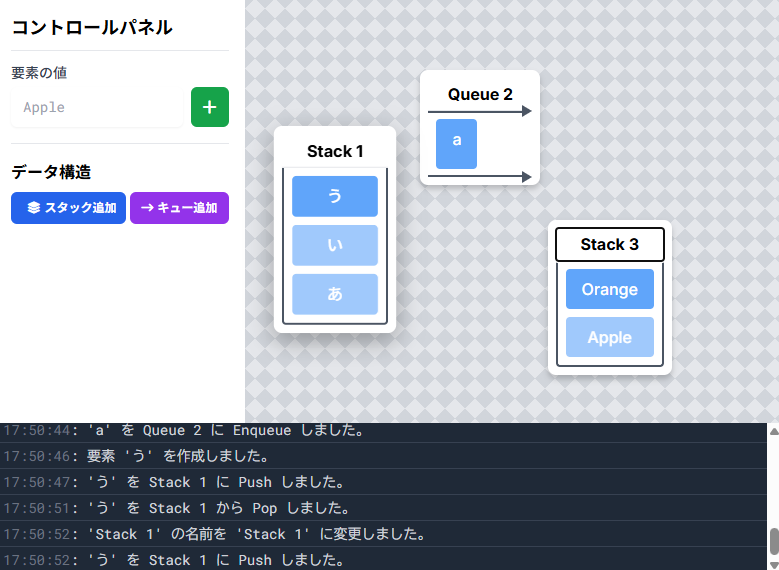Click the Apple element in Stack 3
This screenshot has width=779, height=570.
click(610, 337)
